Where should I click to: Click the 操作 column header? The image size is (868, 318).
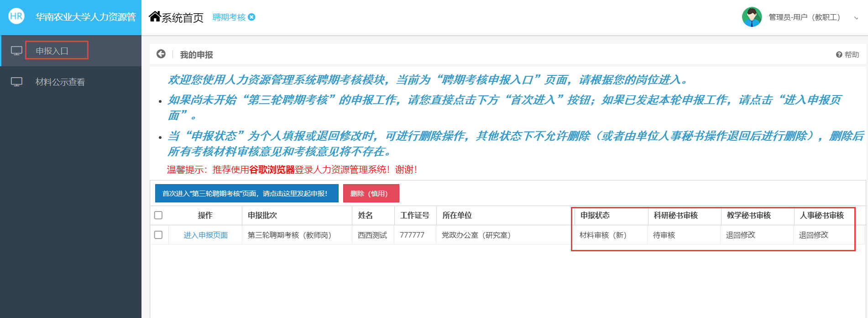point(205,215)
